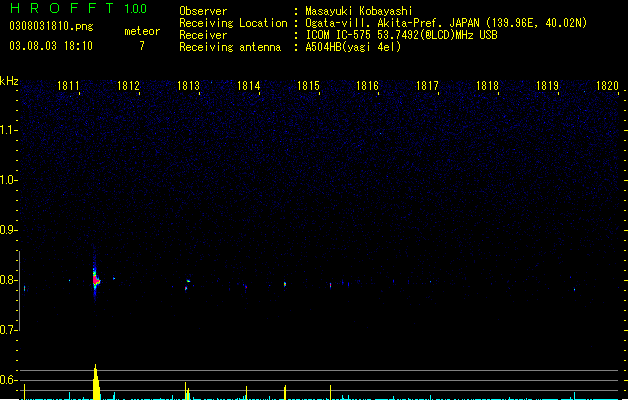The image size is (629, 400).
Task: Click the 1811 time axis label
Action: [68, 86]
